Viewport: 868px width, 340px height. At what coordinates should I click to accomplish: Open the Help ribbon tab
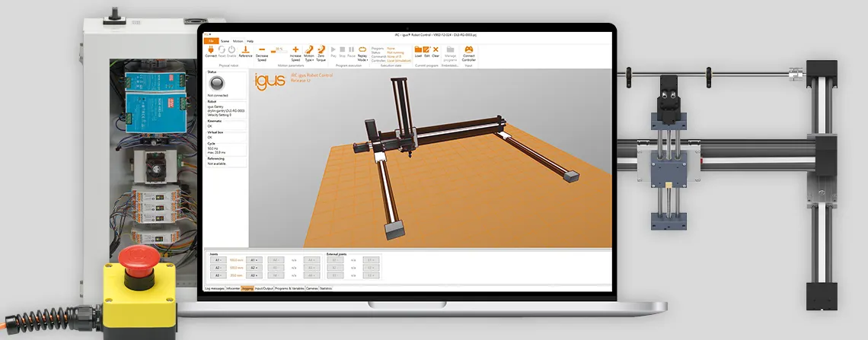[251, 41]
